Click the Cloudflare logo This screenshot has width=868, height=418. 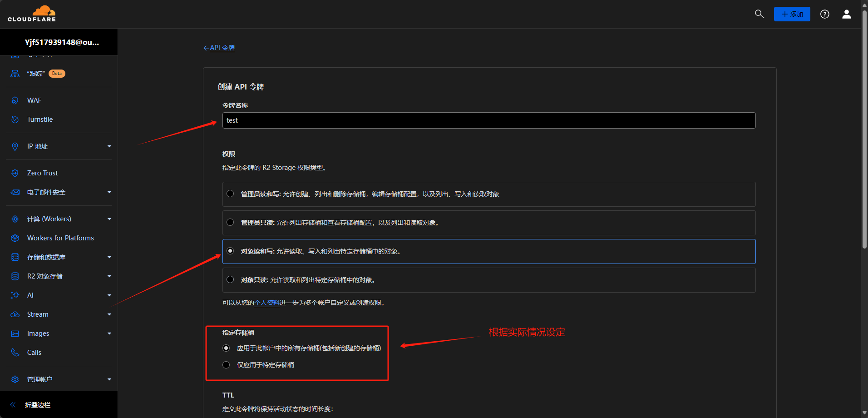[x=32, y=14]
